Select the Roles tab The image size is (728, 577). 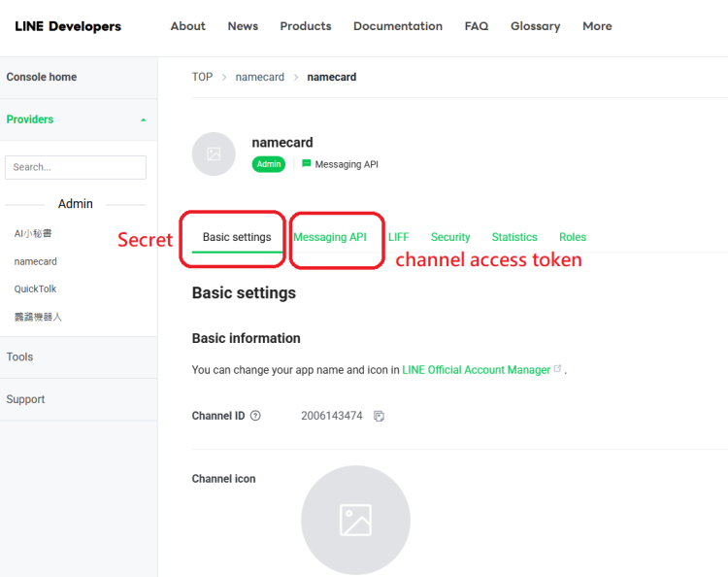click(573, 237)
